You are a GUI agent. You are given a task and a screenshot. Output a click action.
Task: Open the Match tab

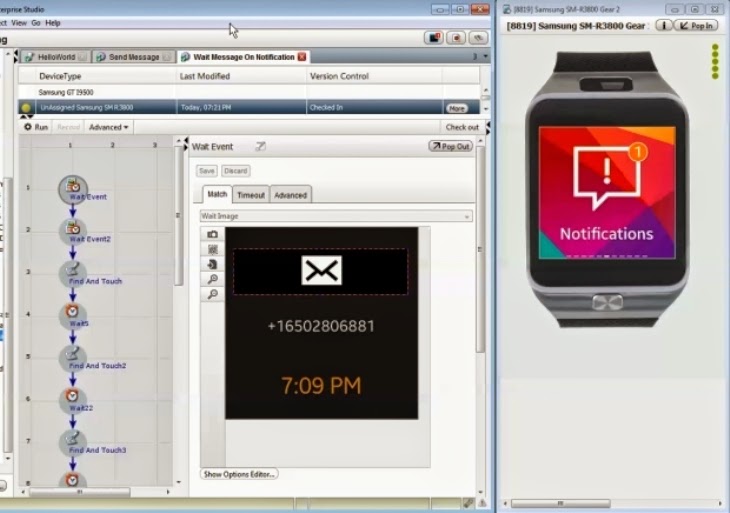coord(217,194)
